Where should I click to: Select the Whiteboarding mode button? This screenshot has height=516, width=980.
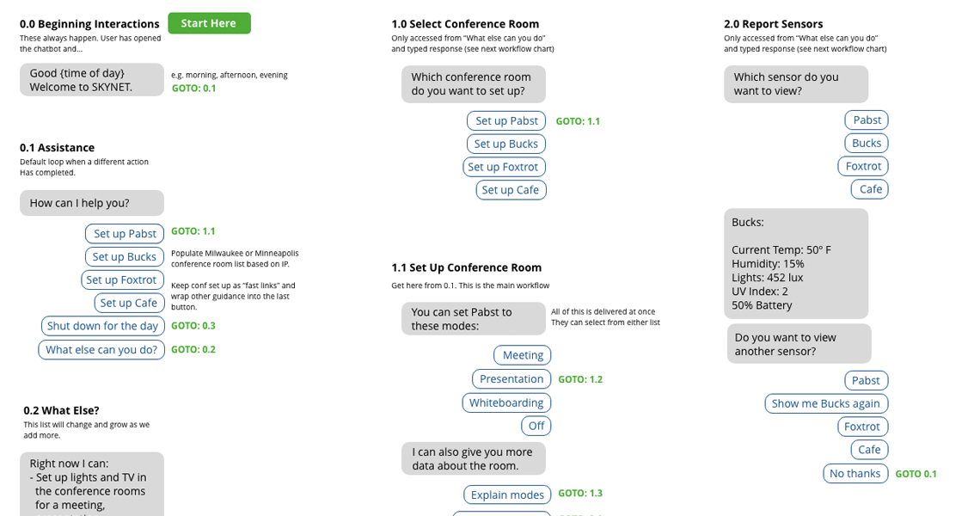tap(506, 402)
